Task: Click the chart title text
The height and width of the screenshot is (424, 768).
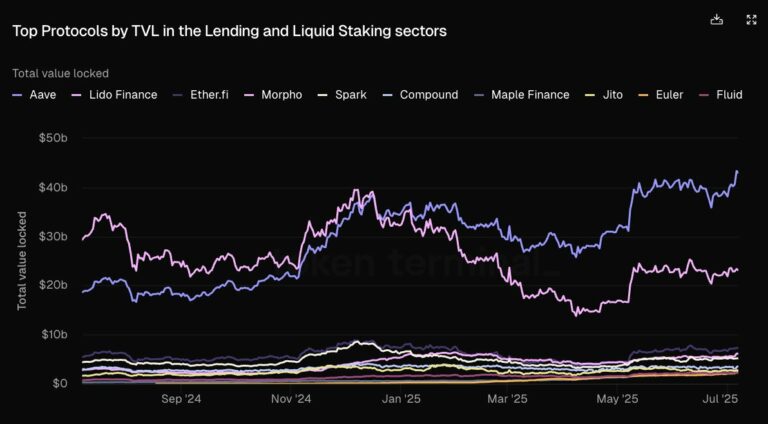Action: coord(229,31)
